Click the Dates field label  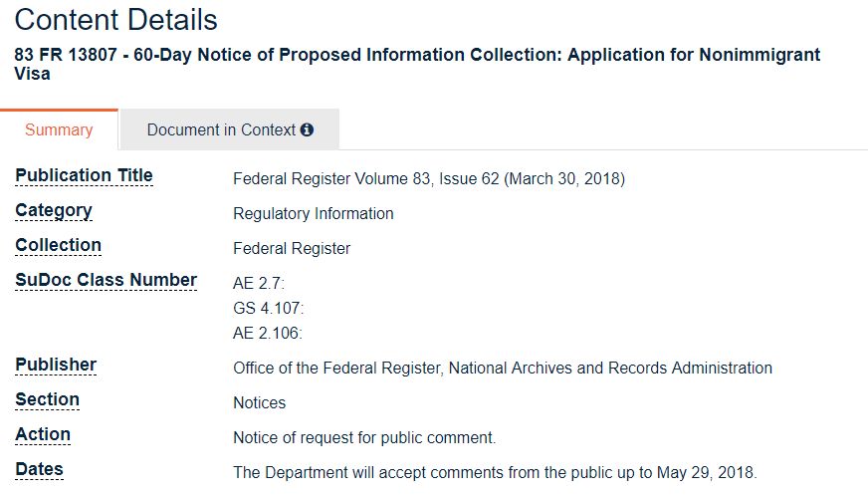(39, 470)
